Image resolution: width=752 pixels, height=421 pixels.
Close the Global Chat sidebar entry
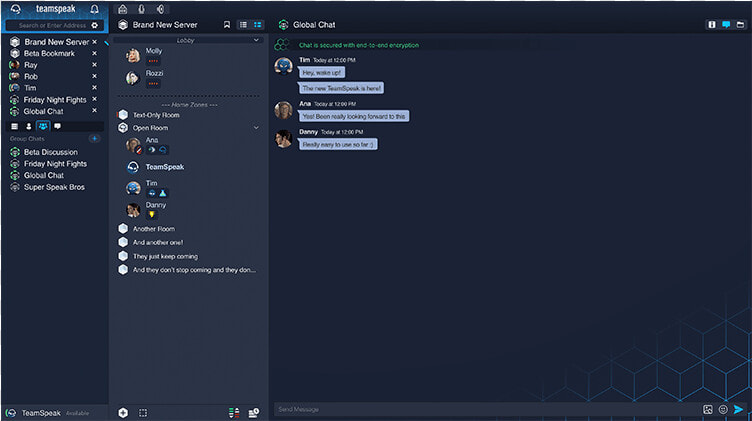[94, 111]
